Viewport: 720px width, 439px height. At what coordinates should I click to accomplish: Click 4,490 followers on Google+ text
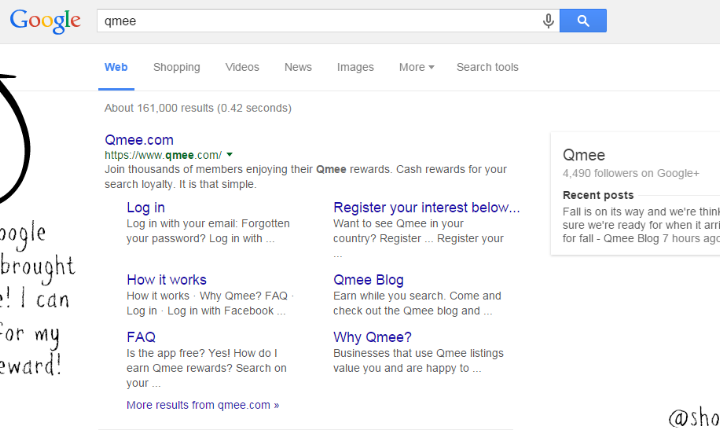631,173
